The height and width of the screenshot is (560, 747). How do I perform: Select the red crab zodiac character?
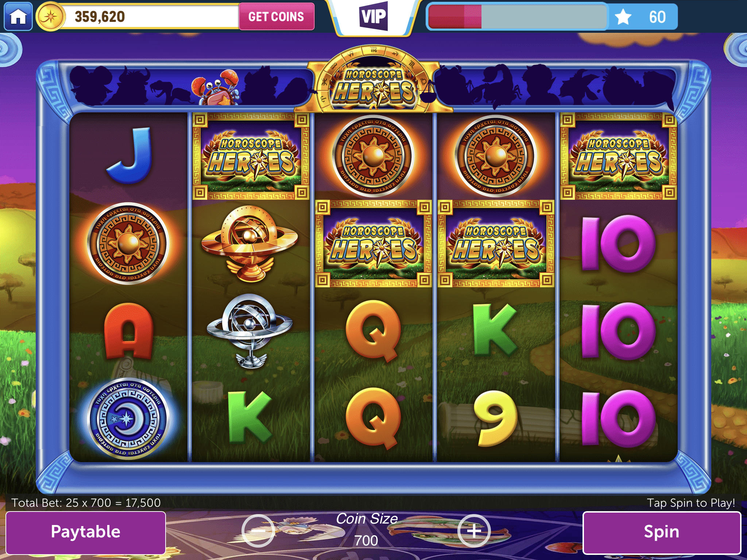tap(216, 87)
